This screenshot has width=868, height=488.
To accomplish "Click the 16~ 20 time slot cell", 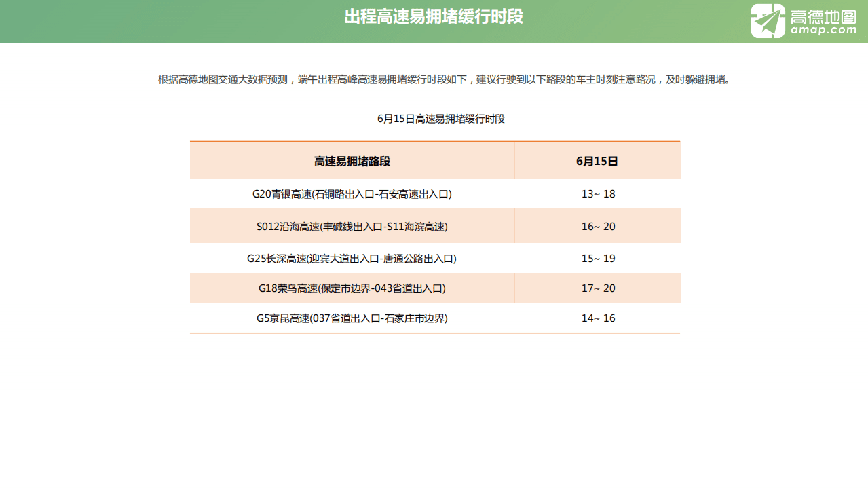I will point(597,225).
